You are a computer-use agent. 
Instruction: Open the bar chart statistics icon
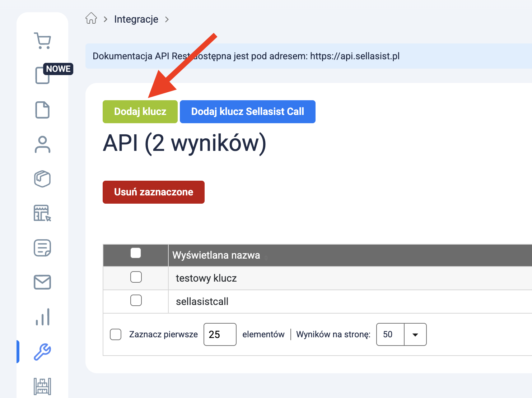(x=42, y=317)
